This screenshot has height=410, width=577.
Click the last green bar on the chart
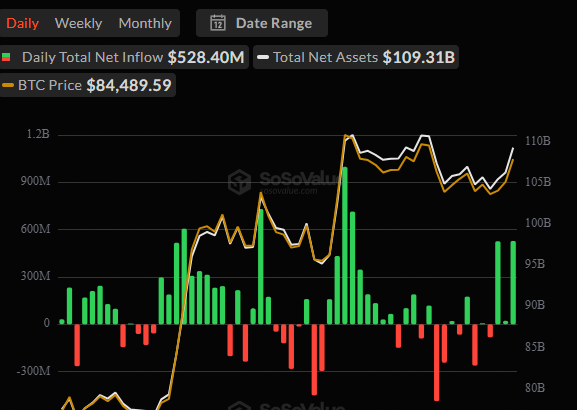point(513,283)
